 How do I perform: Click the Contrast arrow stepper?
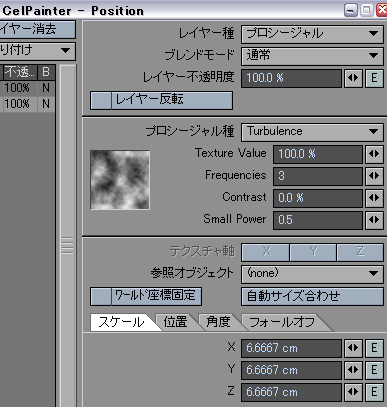(x=374, y=198)
